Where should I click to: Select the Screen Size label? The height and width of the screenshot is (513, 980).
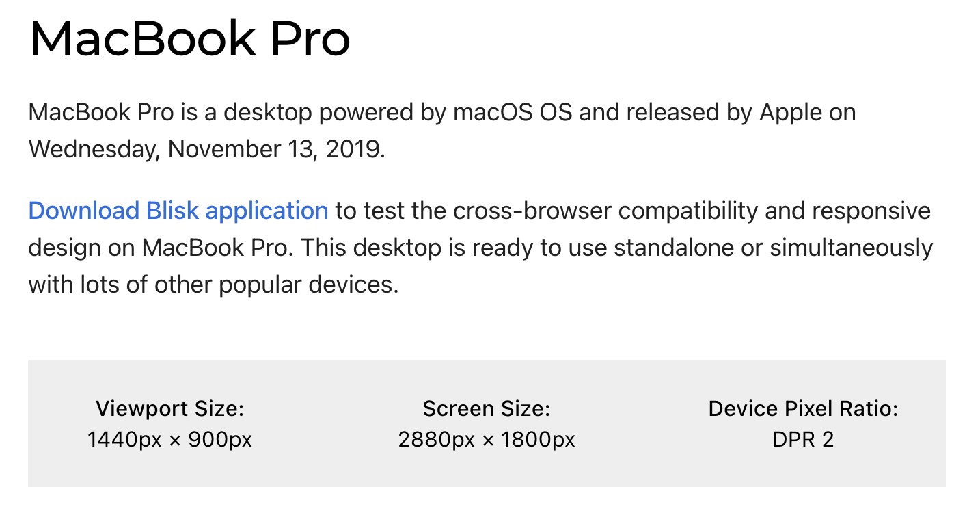tap(487, 409)
